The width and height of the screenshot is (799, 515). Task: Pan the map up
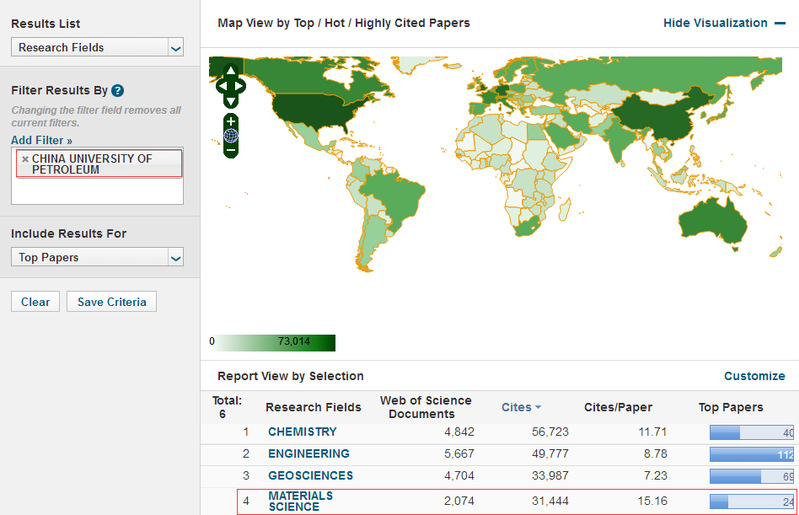pyautogui.click(x=231, y=71)
